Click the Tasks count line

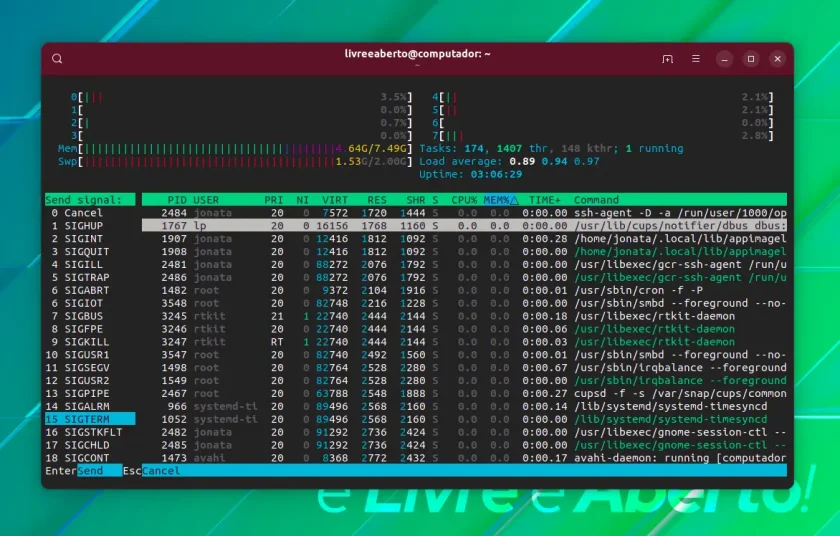click(x=551, y=148)
